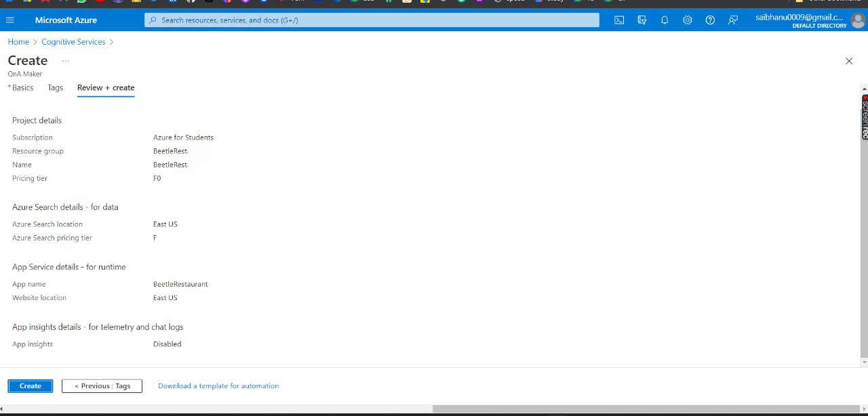Click Azure Search pricing tier value 'F'
The height and width of the screenshot is (416, 868).
coord(155,238)
